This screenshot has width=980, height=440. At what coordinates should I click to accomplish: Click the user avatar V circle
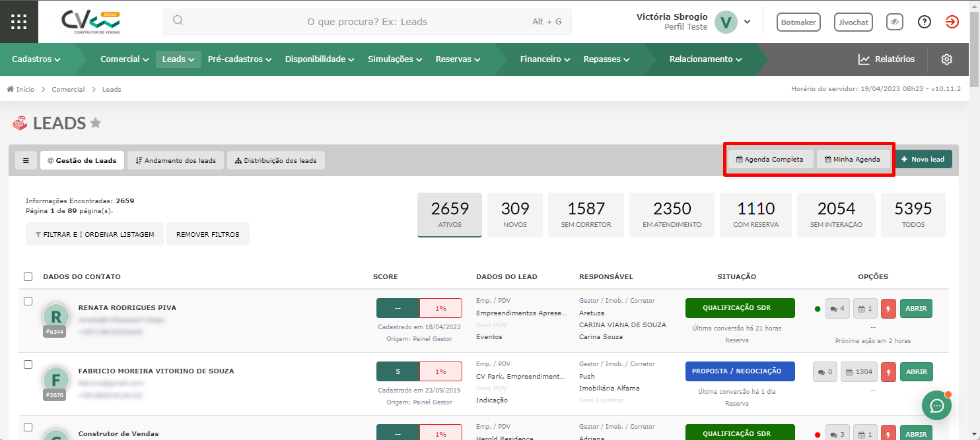[x=726, y=22]
